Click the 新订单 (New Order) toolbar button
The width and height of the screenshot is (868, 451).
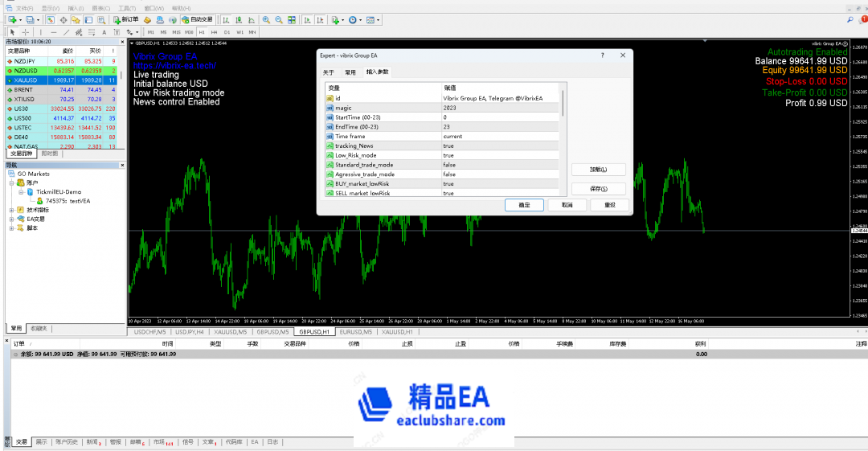[126, 19]
